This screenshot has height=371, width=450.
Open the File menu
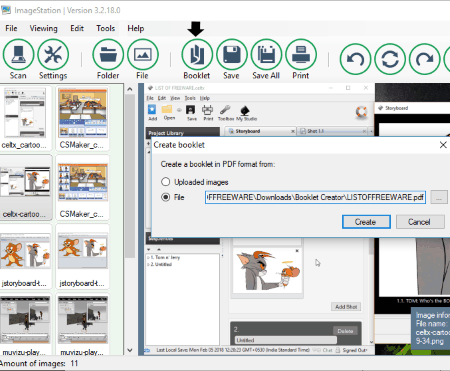11,28
